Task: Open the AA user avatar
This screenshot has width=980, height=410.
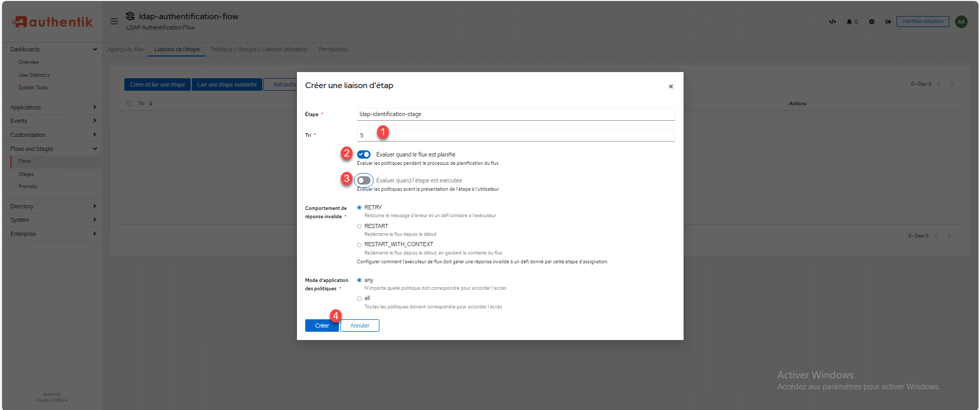Action: (961, 22)
